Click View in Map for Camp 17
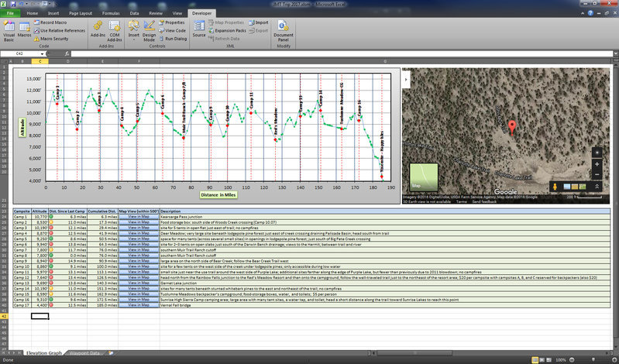Image resolution: width=619 pixels, height=364 pixels. coord(139,305)
